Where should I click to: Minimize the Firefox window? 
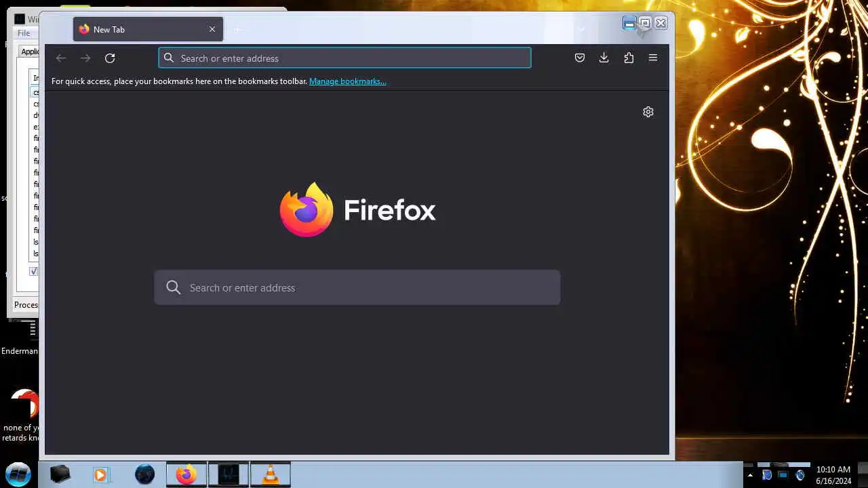(629, 23)
